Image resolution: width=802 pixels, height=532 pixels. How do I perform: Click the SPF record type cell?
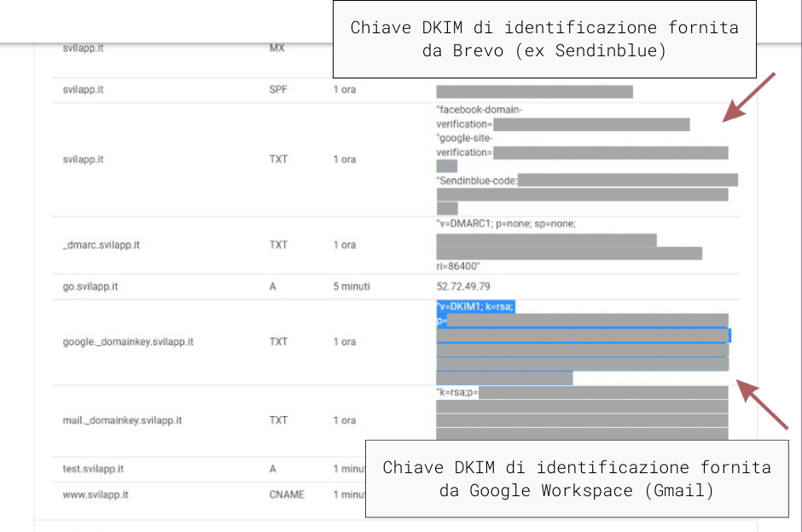[278, 90]
